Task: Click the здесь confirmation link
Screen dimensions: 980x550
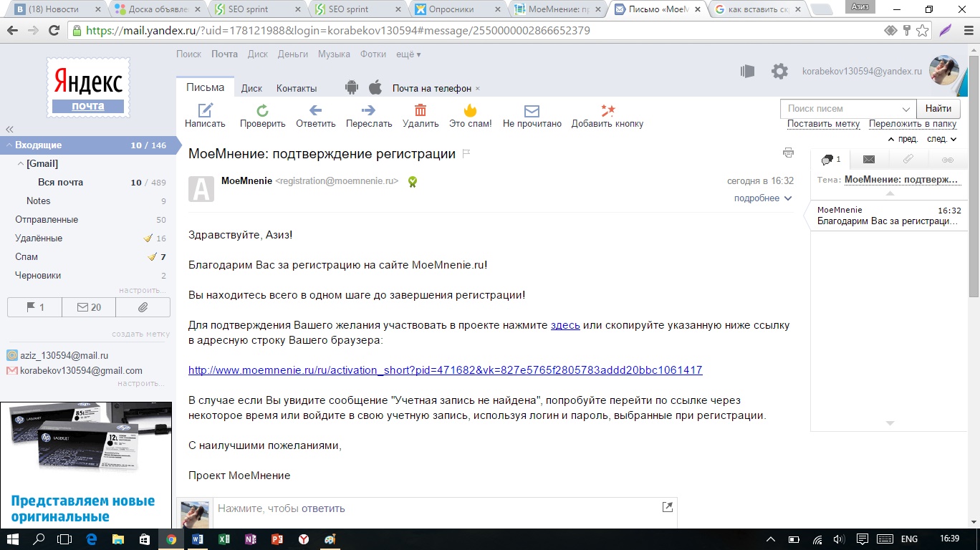Action: point(565,325)
